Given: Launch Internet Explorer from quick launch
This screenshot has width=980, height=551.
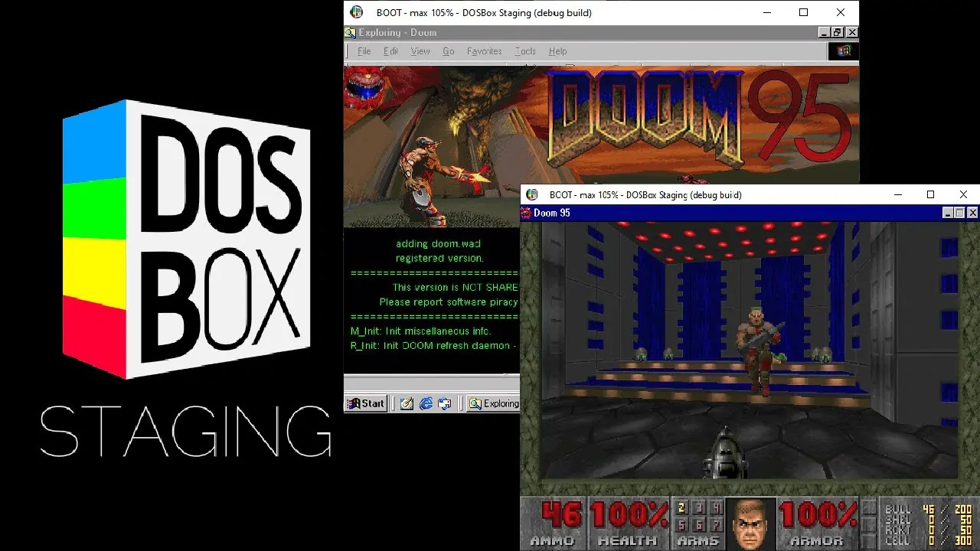Looking at the screenshot, I should click(x=426, y=403).
